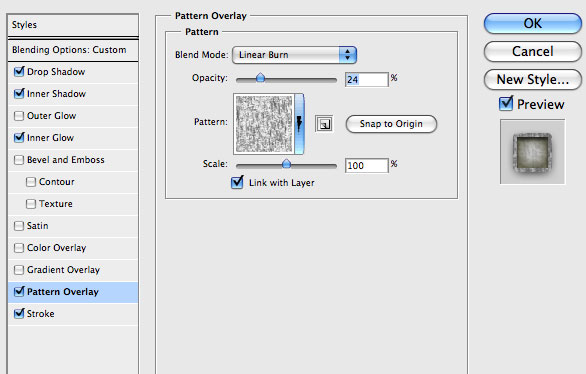This screenshot has height=374, width=586.
Task: Toggle the Preview checkbox
Action: tap(506, 103)
